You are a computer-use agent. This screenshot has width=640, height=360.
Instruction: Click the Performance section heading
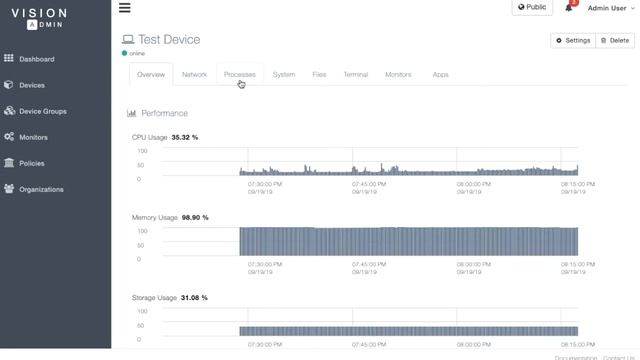(x=164, y=113)
